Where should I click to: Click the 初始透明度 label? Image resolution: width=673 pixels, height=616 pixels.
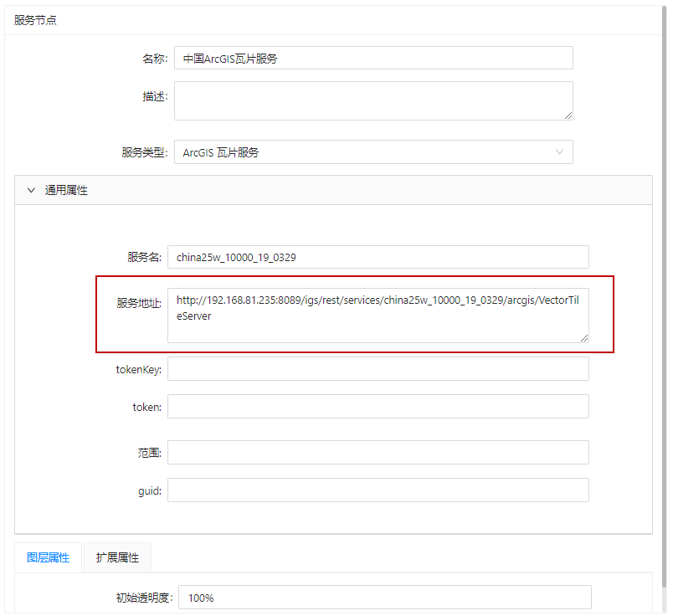pos(144,598)
